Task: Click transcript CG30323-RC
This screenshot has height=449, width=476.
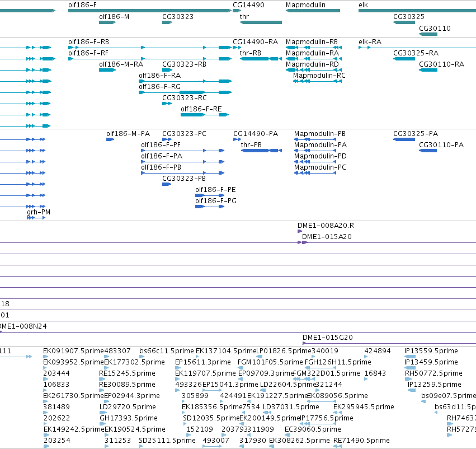Action: point(167,104)
